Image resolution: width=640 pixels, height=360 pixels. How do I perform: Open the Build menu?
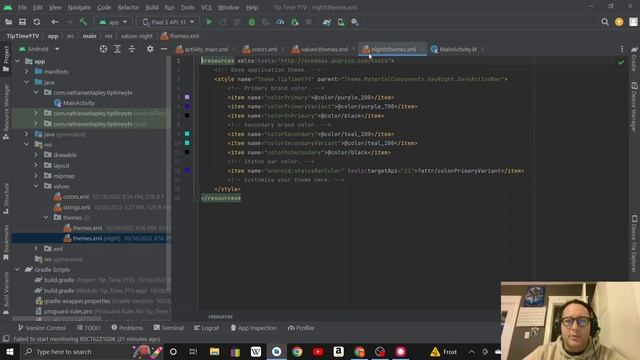point(152,7)
